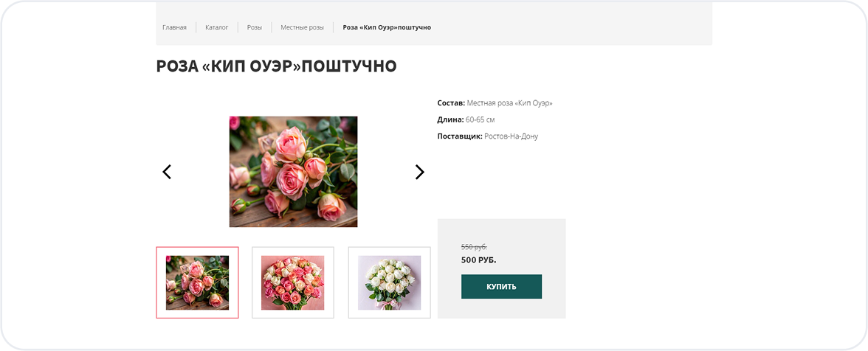Image resolution: width=868 pixels, height=351 pixels.
Task: Click the large main product image
Action: coord(293,171)
